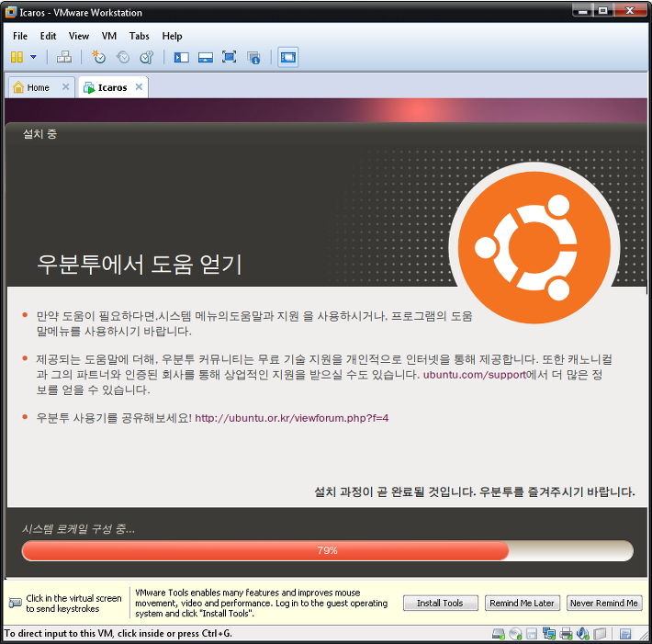652x644 pixels.
Task: Click the '시스템 로케일 구성 중...' status text
Action: 79,529
